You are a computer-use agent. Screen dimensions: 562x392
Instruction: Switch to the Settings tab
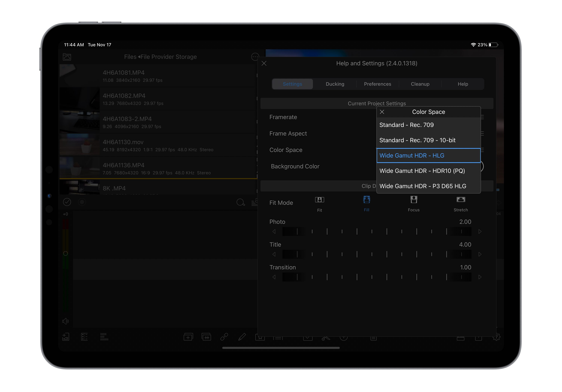point(293,84)
